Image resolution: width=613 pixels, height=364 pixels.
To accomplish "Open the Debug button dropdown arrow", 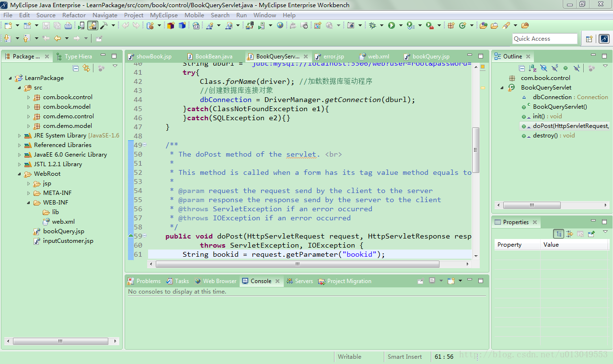I will tap(382, 25).
